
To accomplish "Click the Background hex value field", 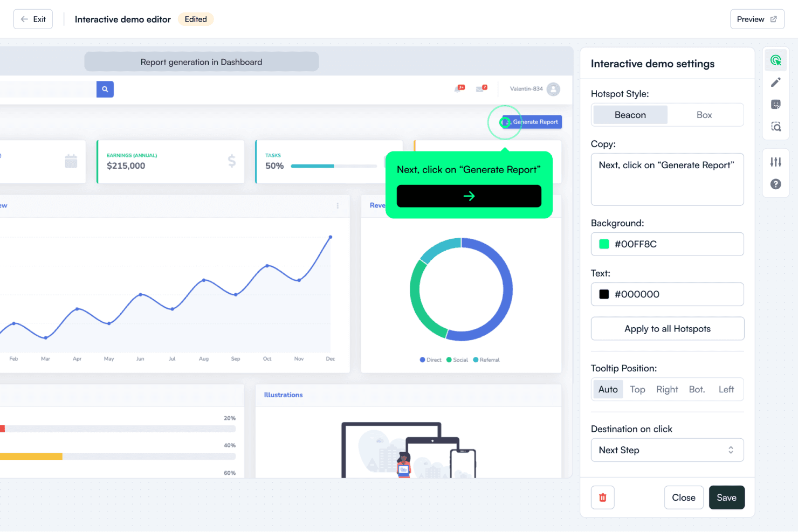I will pos(668,244).
